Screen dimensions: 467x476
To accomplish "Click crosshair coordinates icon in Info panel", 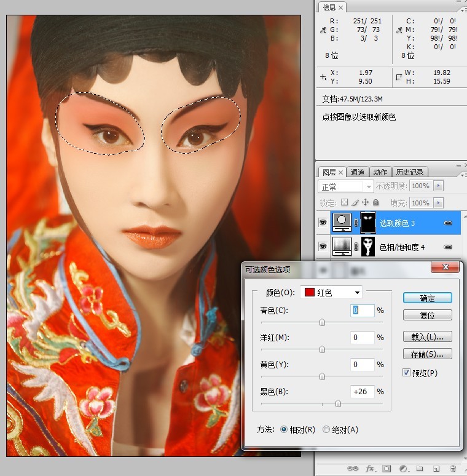I will [323, 77].
